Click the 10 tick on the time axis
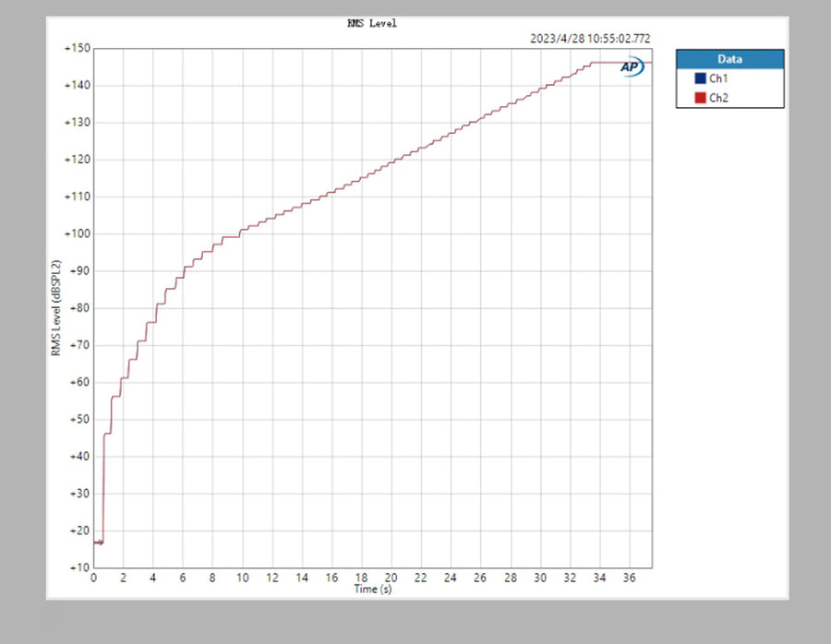This screenshot has height=644, width=831. [x=242, y=578]
